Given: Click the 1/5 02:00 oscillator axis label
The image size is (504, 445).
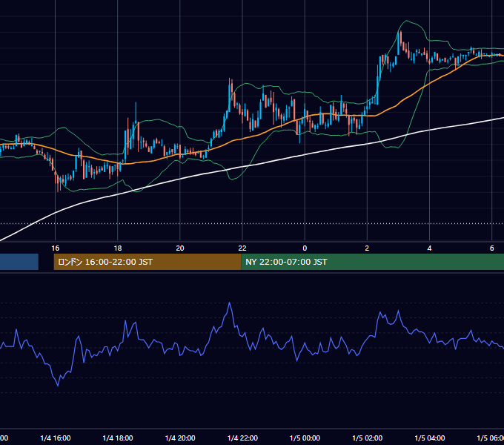Looking at the screenshot, I should coord(367,438).
